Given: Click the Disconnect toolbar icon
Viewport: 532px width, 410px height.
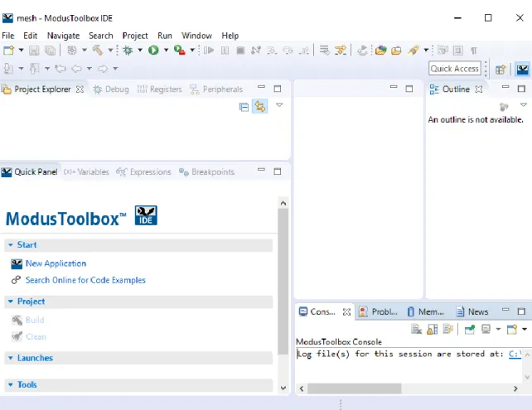Looking at the screenshot, I should click(x=256, y=51).
